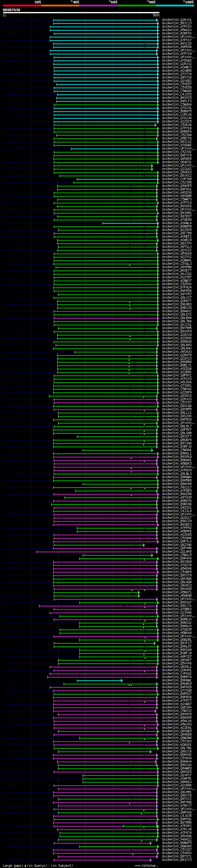Select the UniRef100_B4FV19 label

point(176,155)
